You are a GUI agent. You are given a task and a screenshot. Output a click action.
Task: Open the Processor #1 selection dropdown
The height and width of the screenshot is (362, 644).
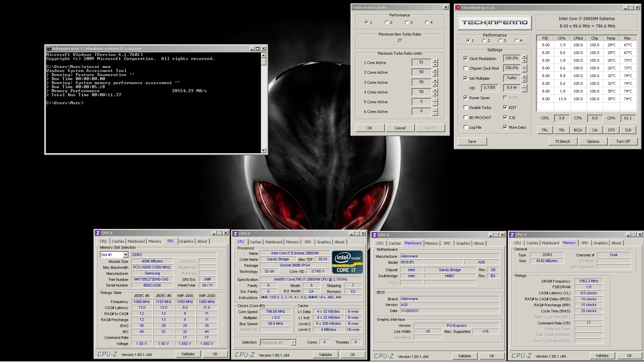(x=293, y=342)
